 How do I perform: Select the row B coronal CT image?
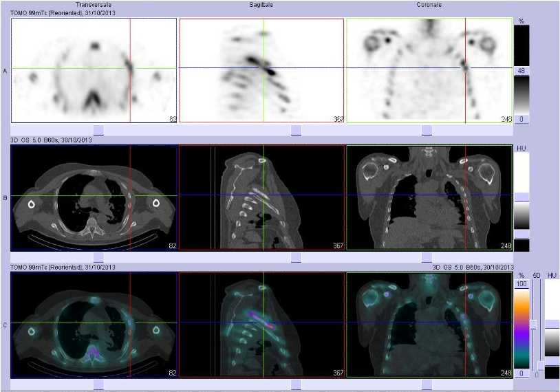coord(429,197)
